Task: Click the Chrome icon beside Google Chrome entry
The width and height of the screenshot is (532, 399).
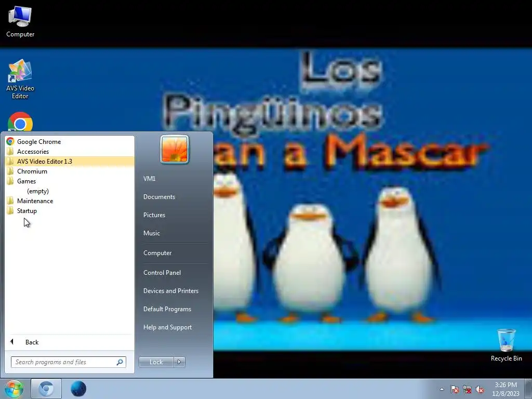Action: coord(10,141)
